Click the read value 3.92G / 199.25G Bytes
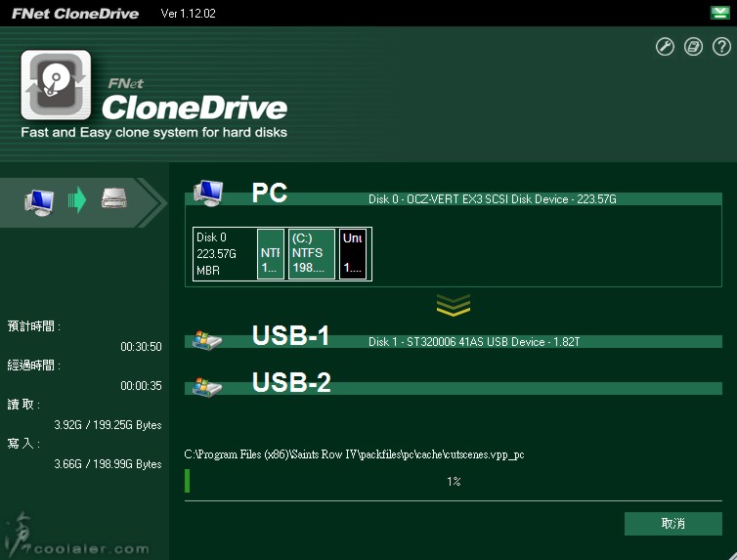The height and width of the screenshot is (560, 737). [108, 425]
